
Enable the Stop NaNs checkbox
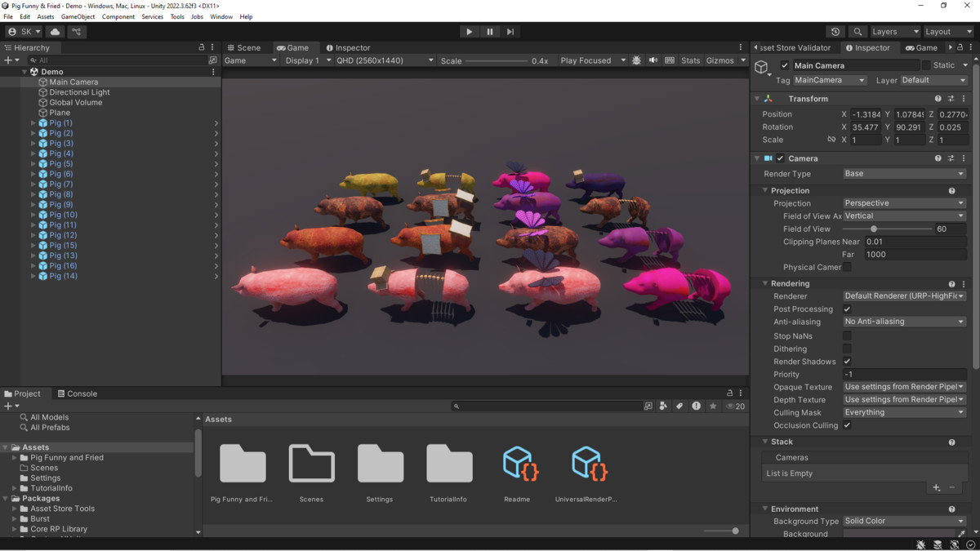click(848, 335)
